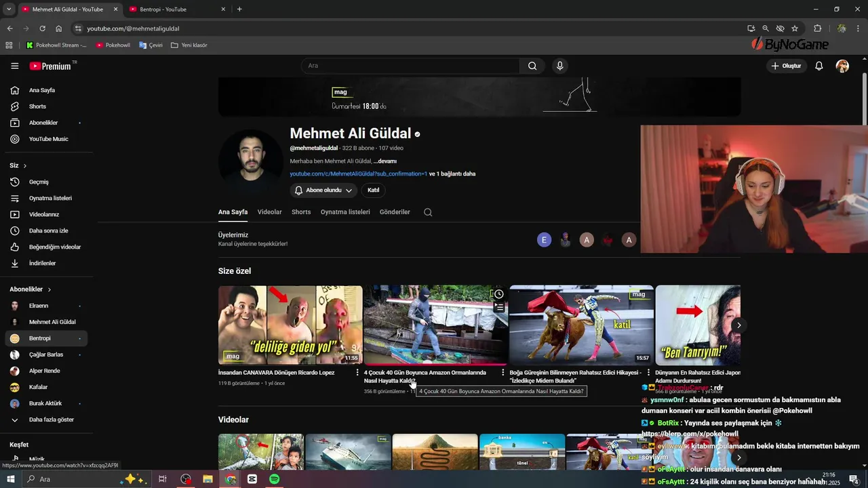Bookmark this page with star icon
Image resolution: width=868 pixels, height=488 pixels.
coord(795,28)
